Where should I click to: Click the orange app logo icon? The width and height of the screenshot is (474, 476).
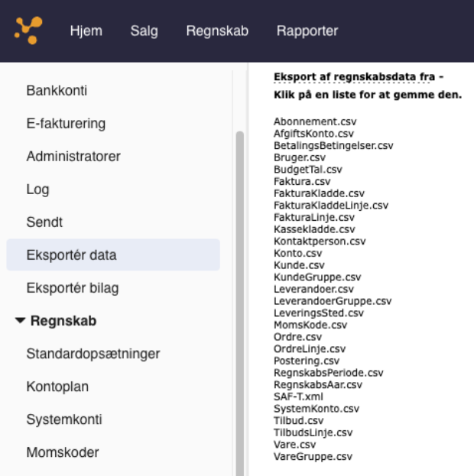[28, 31]
